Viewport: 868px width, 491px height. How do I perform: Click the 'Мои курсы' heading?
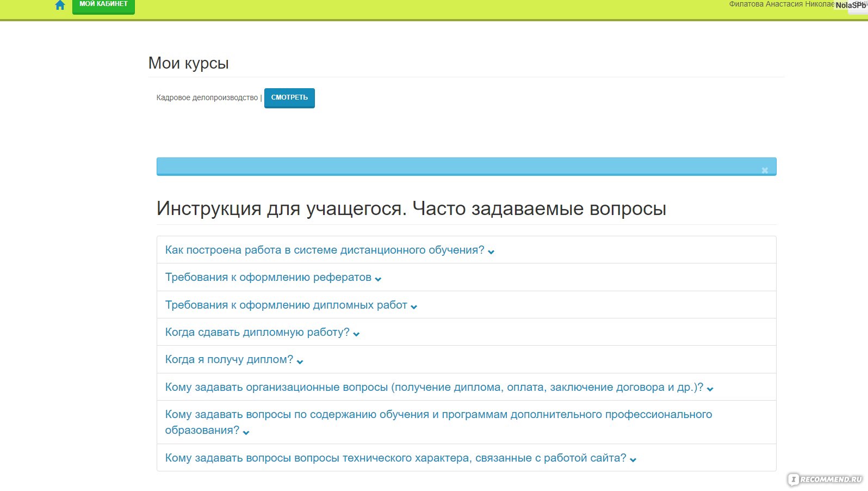click(188, 63)
